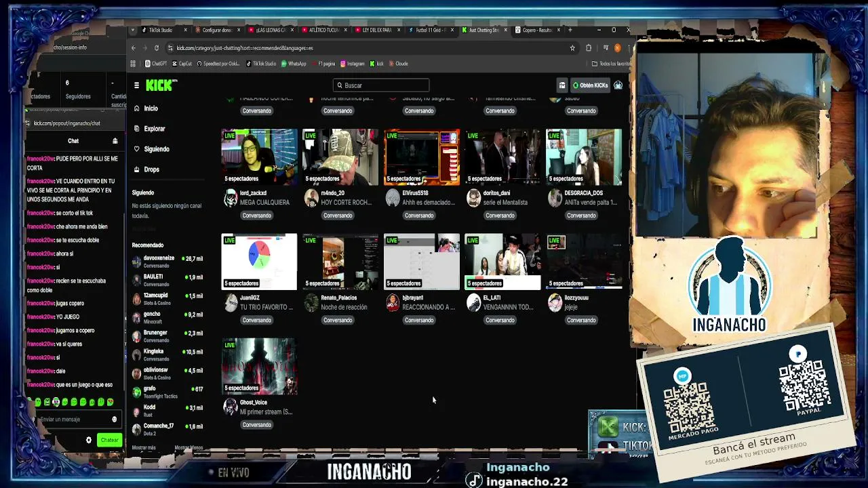Click the chat panel icon beside Chat title

pyautogui.click(x=115, y=141)
